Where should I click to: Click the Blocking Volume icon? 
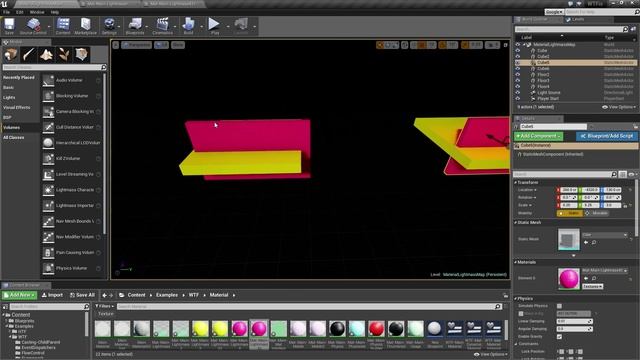click(48, 96)
